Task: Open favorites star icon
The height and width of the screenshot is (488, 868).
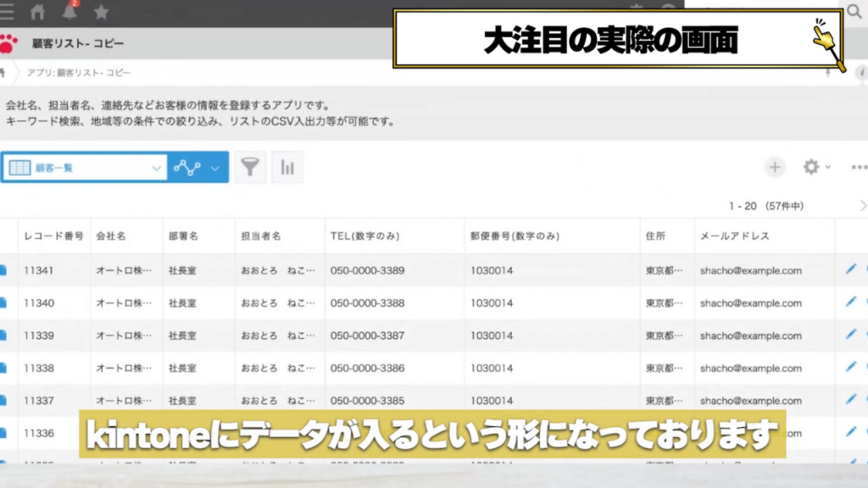Action: click(102, 12)
